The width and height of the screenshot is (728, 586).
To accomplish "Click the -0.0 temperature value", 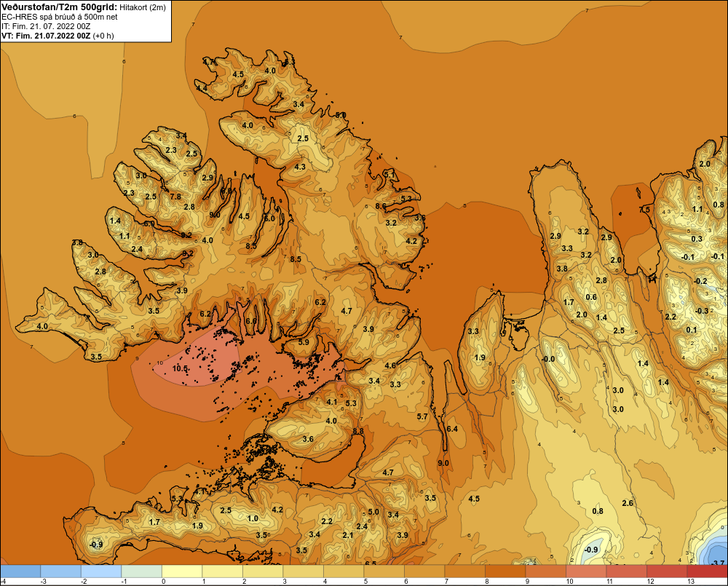I will 548,359.
